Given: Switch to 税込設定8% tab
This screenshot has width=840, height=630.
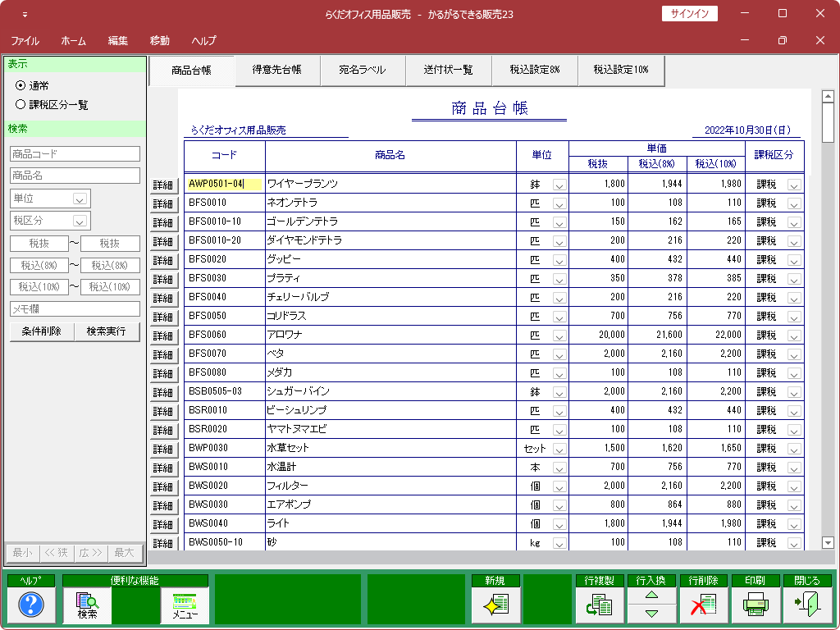Looking at the screenshot, I should click(x=535, y=70).
